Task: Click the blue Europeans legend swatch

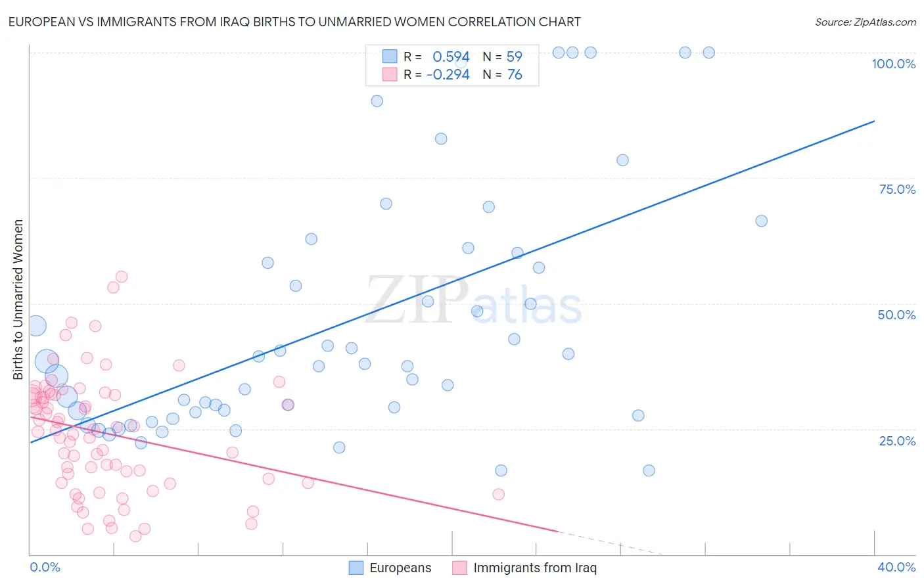Action: point(356,568)
